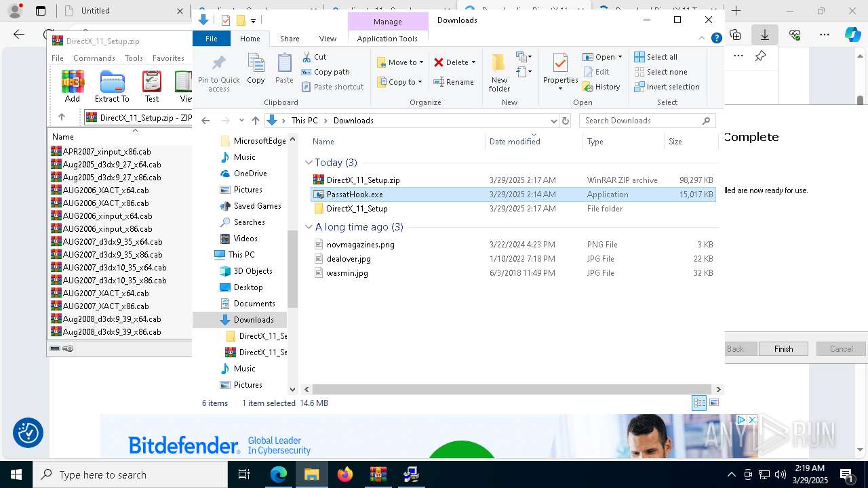Click the Copy ribbon icon
The width and height of the screenshot is (868, 488).
pos(256,69)
